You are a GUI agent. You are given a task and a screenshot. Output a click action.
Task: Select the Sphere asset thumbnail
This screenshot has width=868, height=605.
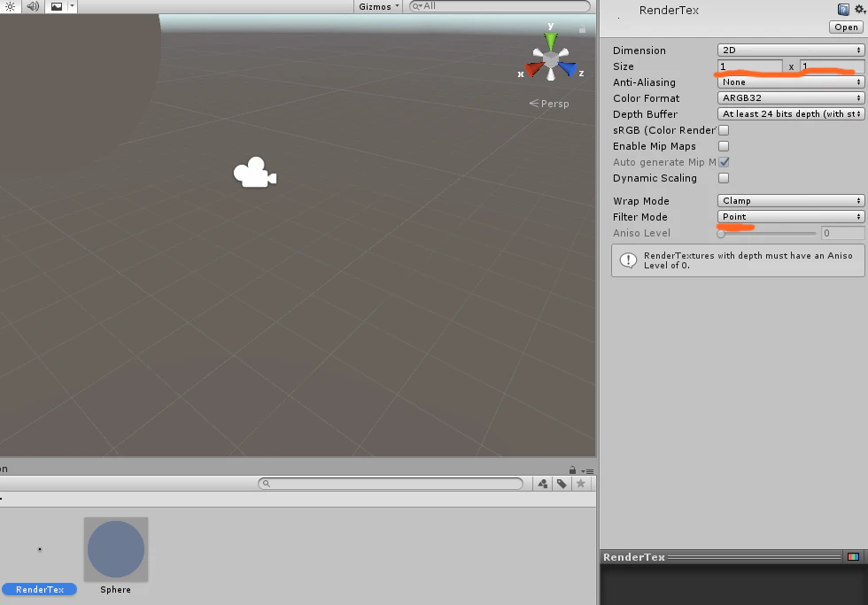(116, 550)
